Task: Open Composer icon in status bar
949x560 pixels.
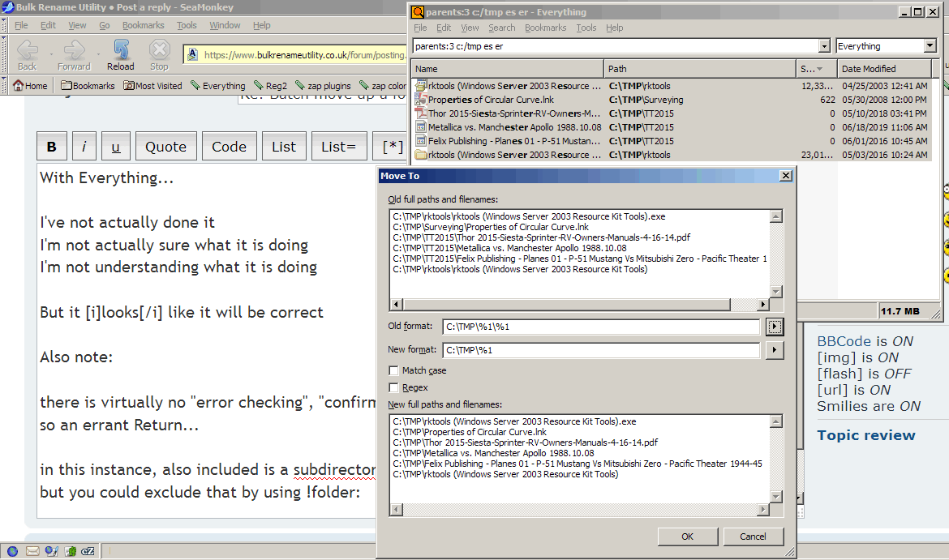Action: click(51, 551)
